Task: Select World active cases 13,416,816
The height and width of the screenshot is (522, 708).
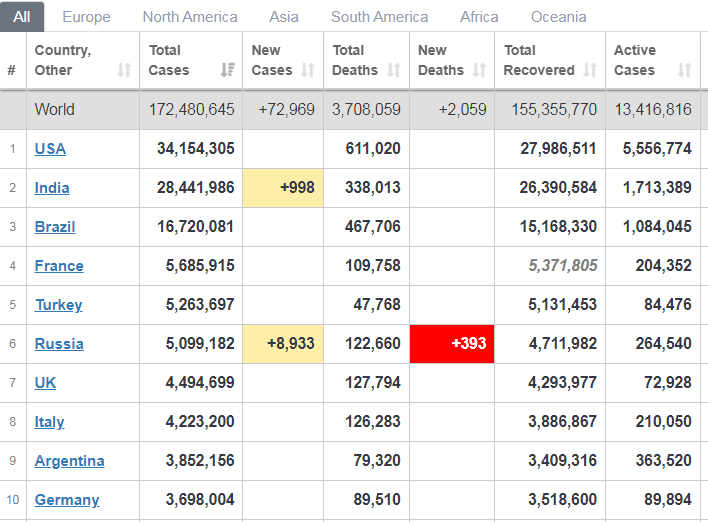Action: tap(653, 109)
